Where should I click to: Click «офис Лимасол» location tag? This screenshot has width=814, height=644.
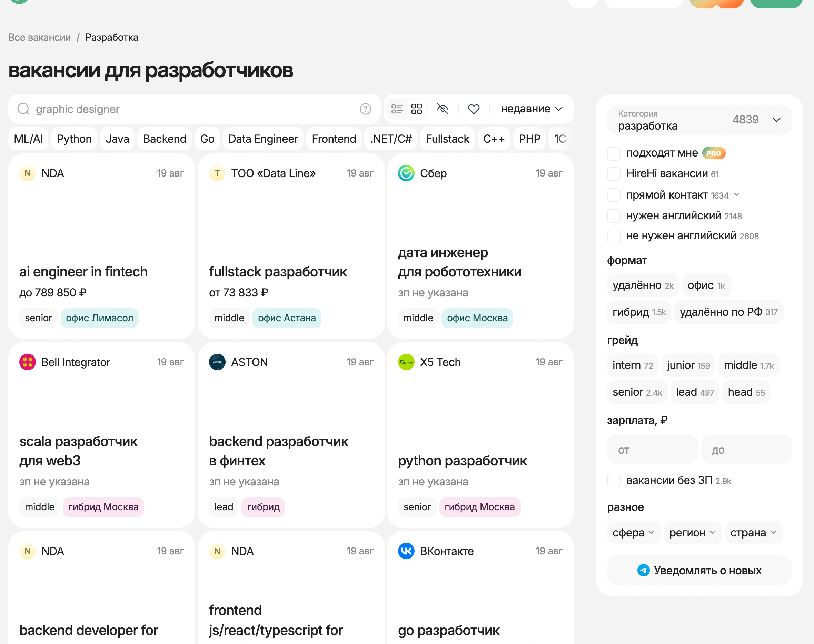pyautogui.click(x=100, y=318)
